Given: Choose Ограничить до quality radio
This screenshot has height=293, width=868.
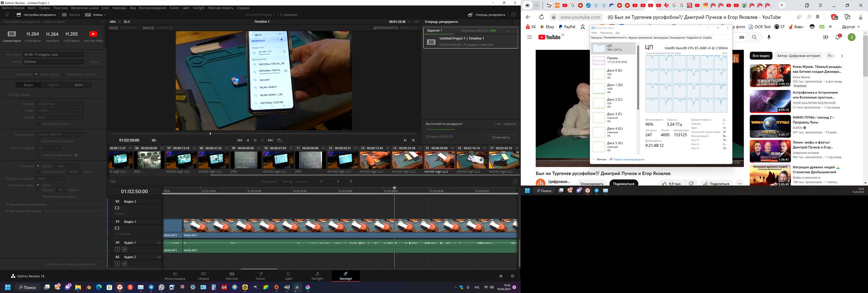Looking at the screenshot, I should coord(38,172).
